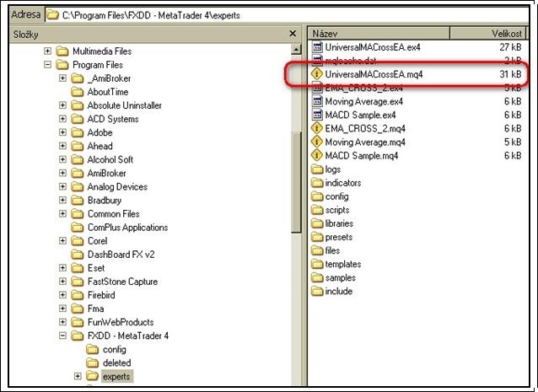
Task: Open the libraries folder icon
Action: point(317,223)
